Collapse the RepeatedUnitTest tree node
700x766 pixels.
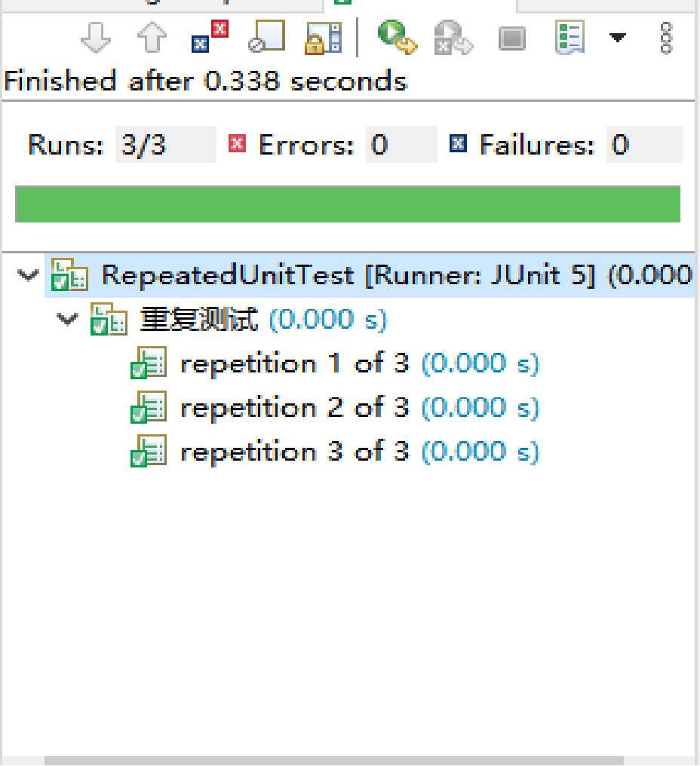tap(27, 275)
